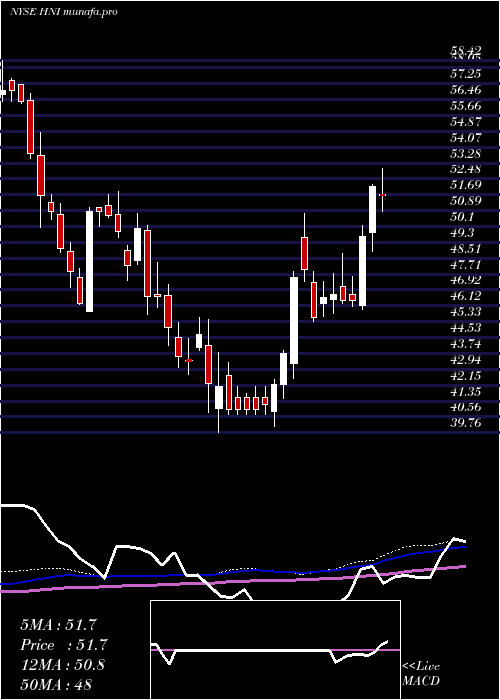Click the 40.56 price axis label
Screen dimensions: 500x700
tap(466, 407)
